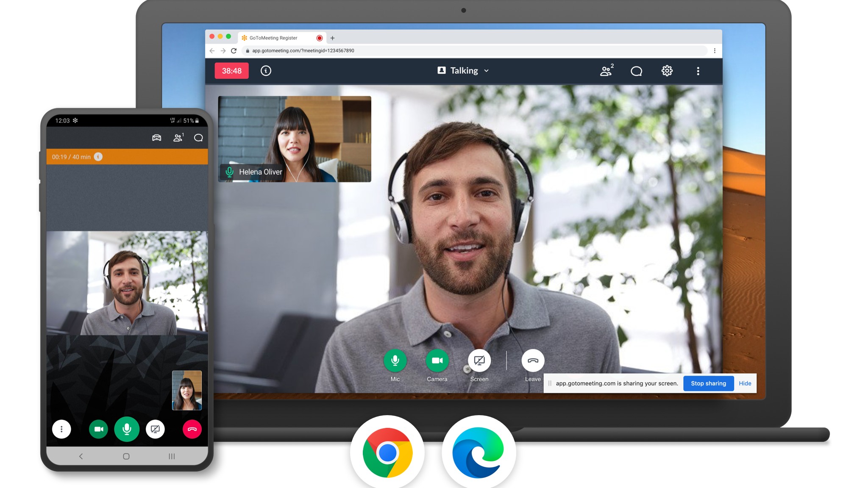Click the drag handle on sharing bar
This screenshot has width=868, height=488.
(550, 383)
